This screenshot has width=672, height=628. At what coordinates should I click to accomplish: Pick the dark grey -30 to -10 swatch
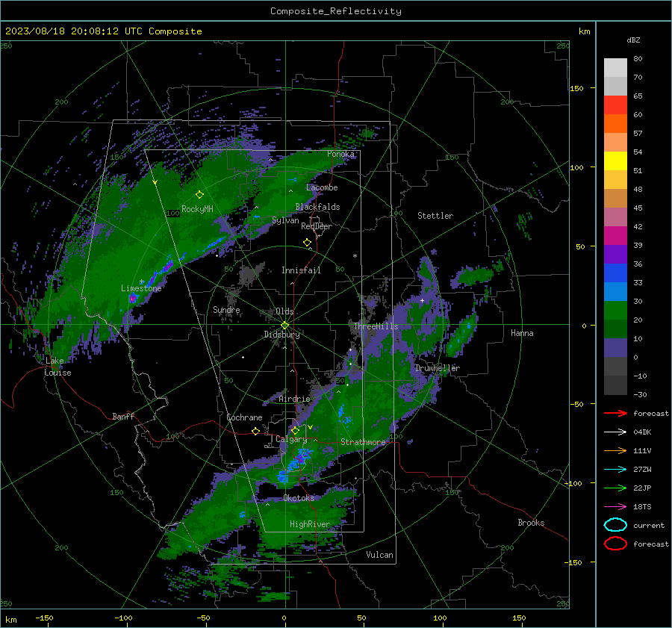[615, 385]
